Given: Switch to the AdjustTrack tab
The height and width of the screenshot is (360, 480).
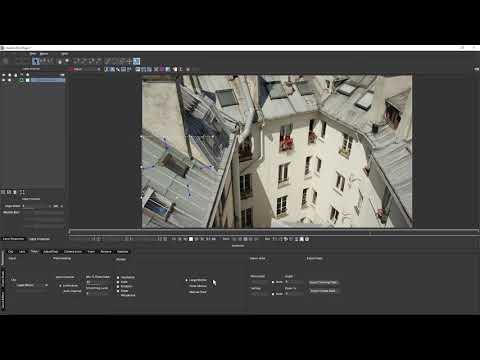Looking at the screenshot, I should [x=51, y=252].
